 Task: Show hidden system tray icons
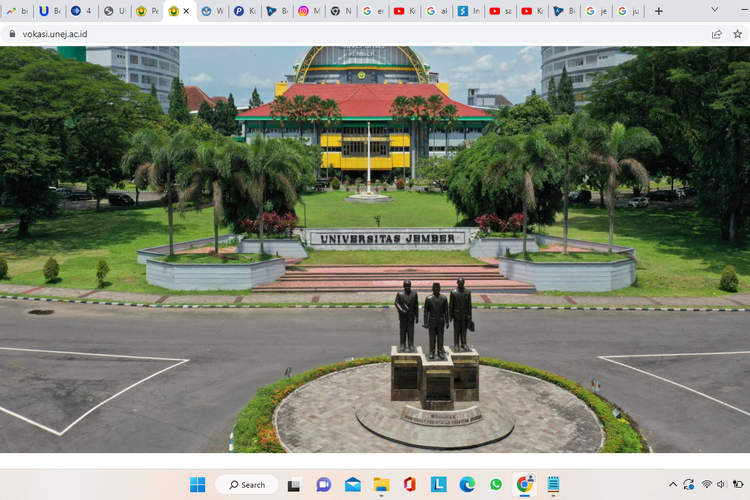pyautogui.click(x=673, y=485)
